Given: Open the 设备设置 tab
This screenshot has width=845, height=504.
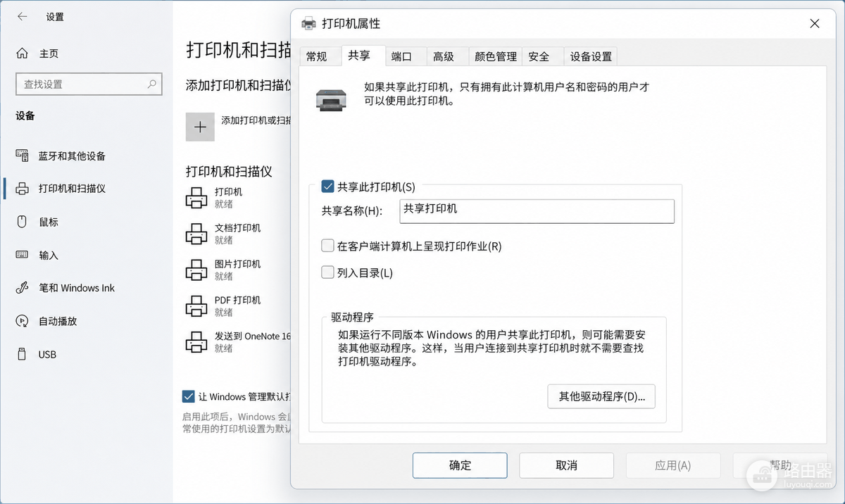Looking at the screenshot, I should click(x=591, y=56).
